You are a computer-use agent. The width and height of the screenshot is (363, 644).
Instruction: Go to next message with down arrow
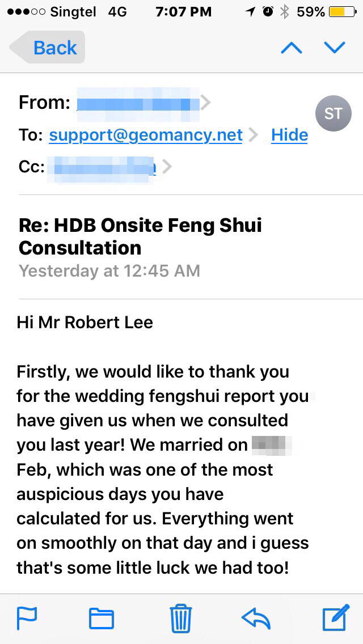(334, 48)
